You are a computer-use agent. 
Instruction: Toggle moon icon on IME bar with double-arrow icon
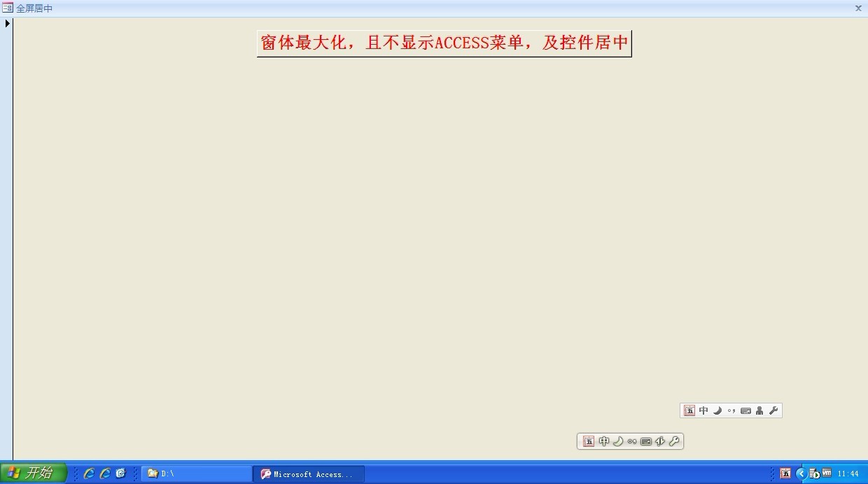coord(618,441)
